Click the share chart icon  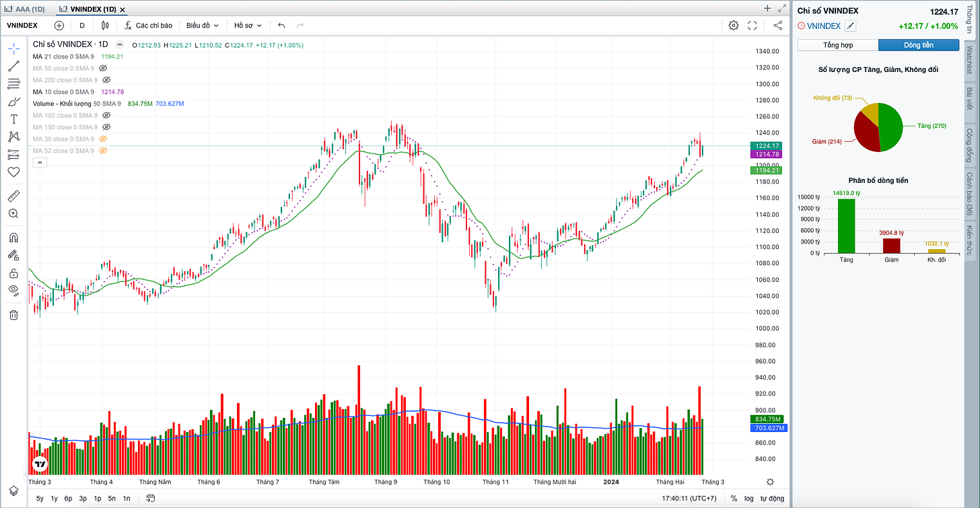[x=778, y=26]
